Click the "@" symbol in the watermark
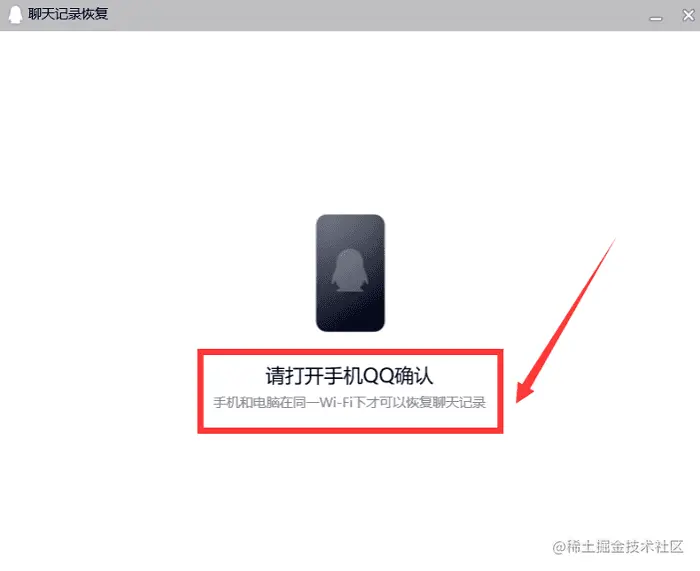 tap(559, 547)
